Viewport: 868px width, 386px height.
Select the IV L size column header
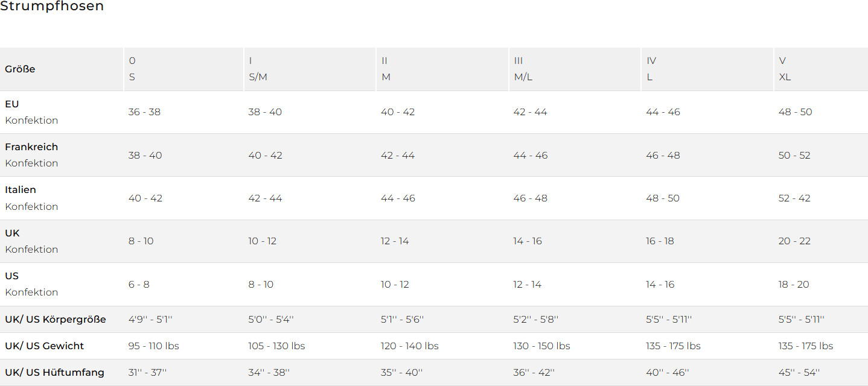[x=651, y=69]
